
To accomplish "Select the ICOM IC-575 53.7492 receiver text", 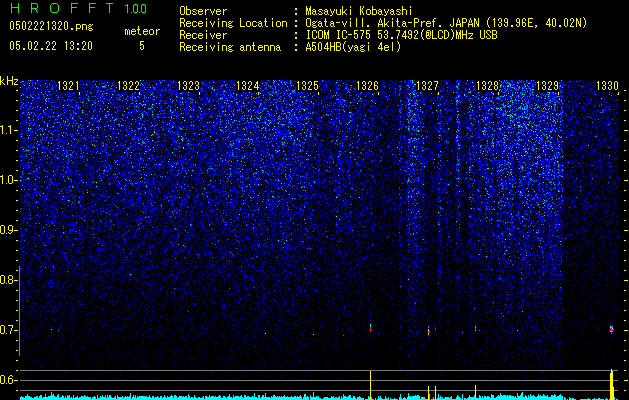I will (402, 35).
